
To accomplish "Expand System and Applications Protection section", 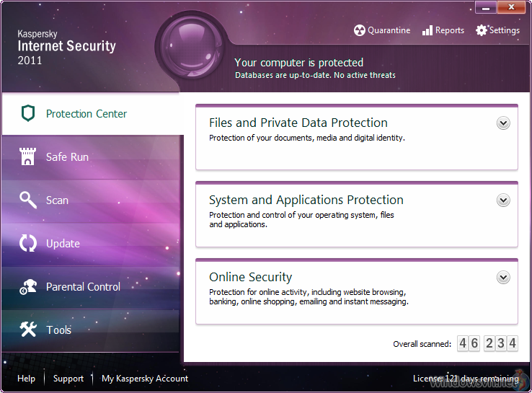I will [503, 200].
